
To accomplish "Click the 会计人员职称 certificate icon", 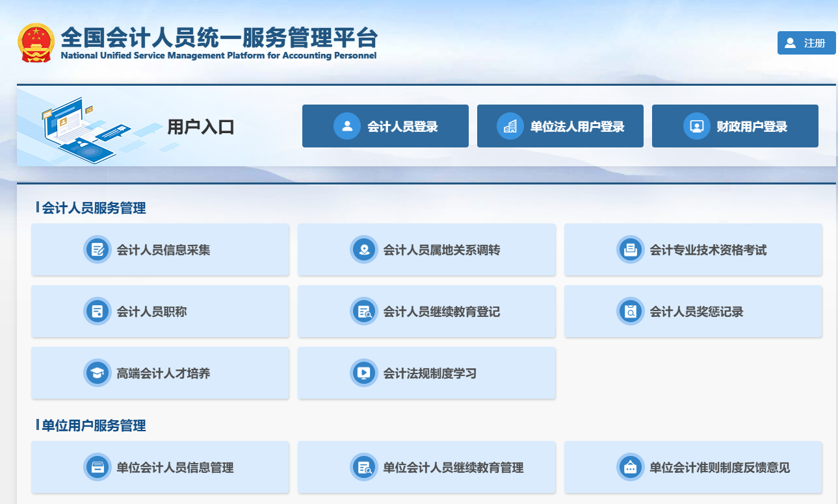I will [x=98, y=312].
